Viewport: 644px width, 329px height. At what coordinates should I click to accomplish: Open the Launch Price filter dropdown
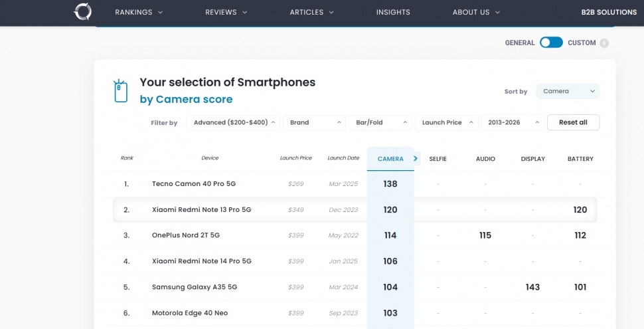(446, 122)
